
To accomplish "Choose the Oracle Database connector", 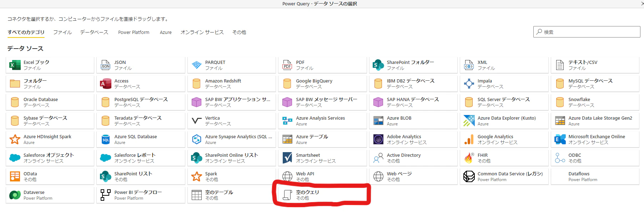I will coord(50,102).
